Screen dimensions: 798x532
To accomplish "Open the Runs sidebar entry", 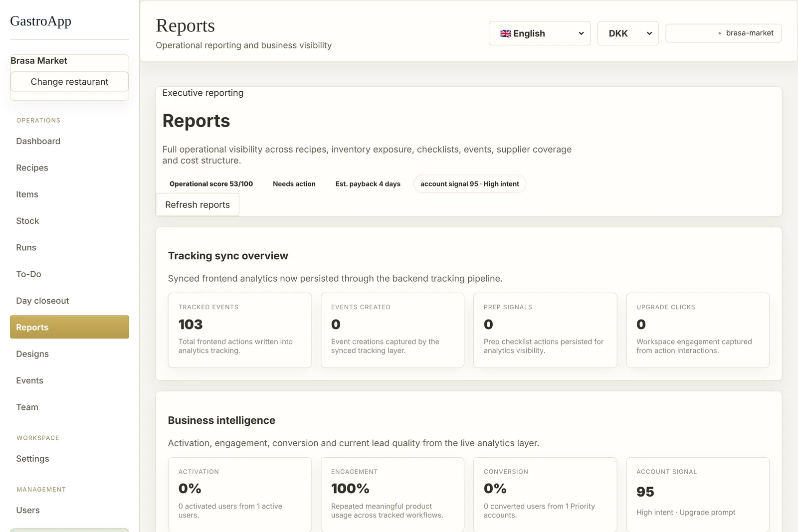I will coord(69,247).
